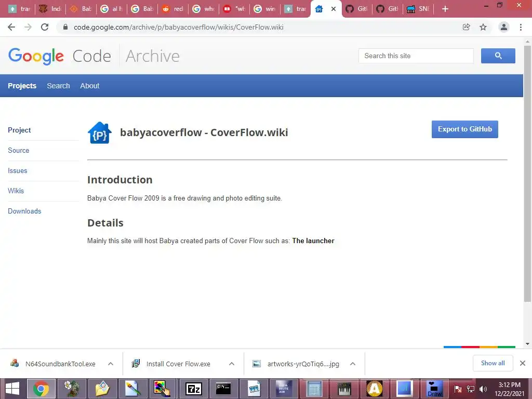
Task: Focus the Search this site field
Action: (416, 56)
